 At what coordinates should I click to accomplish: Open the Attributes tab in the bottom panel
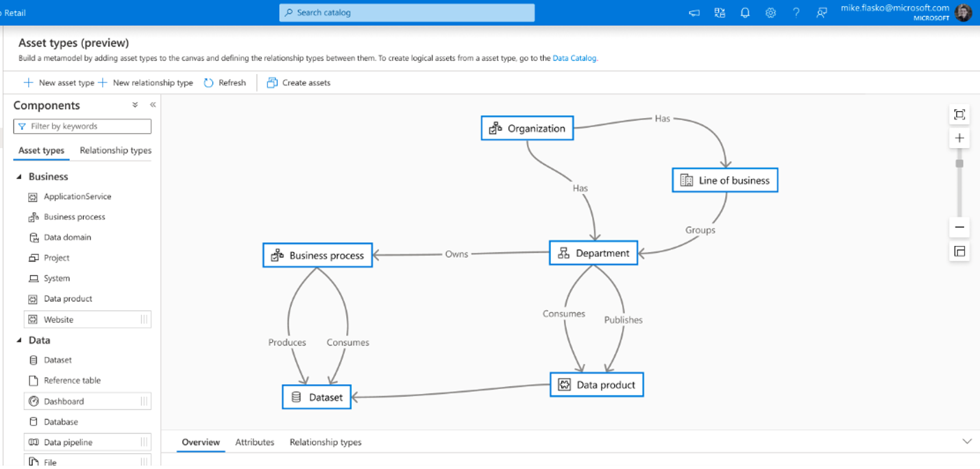tap(254, 442)
